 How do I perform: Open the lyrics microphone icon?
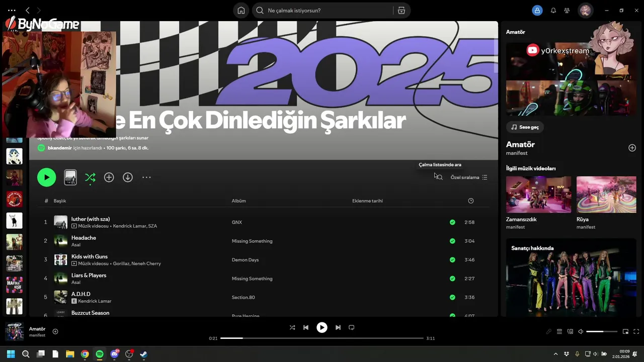click(x=549, y=332)
